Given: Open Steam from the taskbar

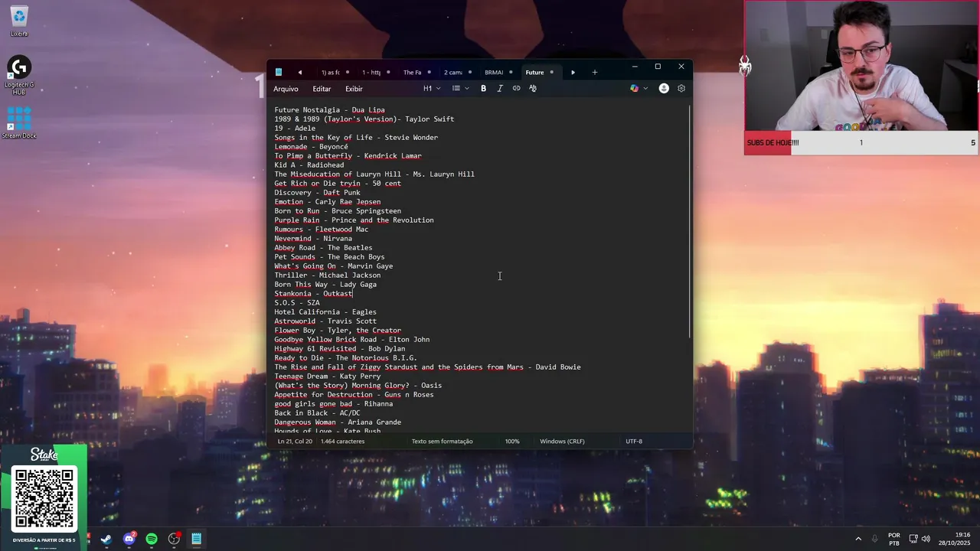Looking at the screenshot, I should (106, 539).
